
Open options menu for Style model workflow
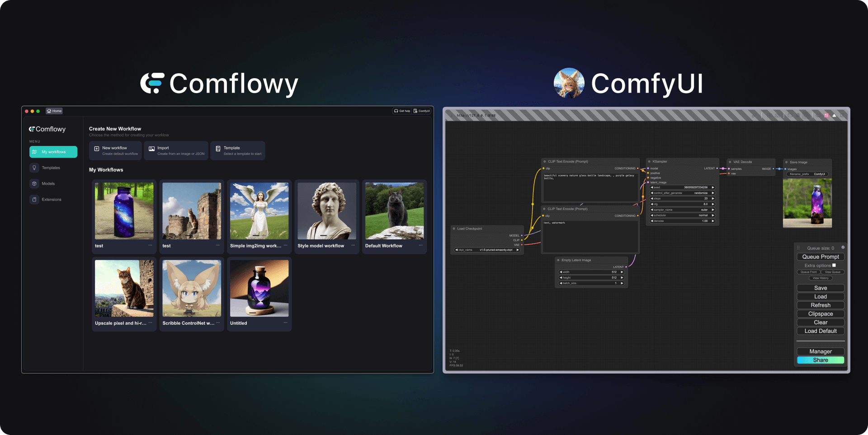tap(353, 245)
